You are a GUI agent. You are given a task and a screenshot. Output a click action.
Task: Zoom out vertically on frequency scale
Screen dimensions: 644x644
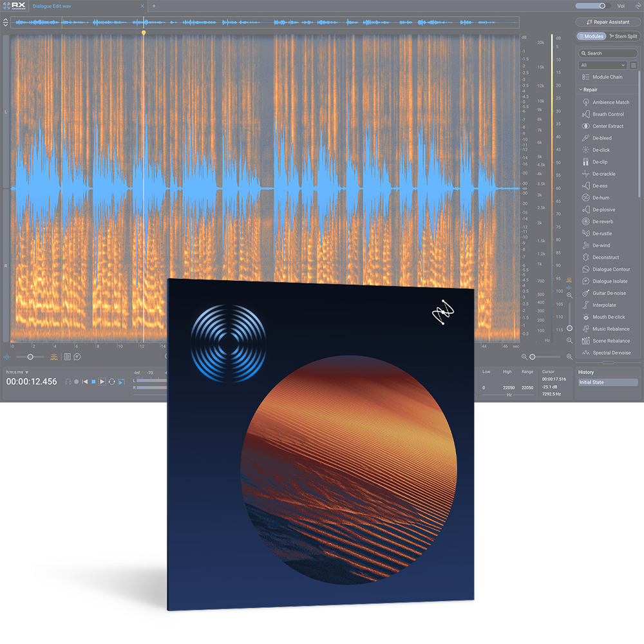tap(570, 340)
